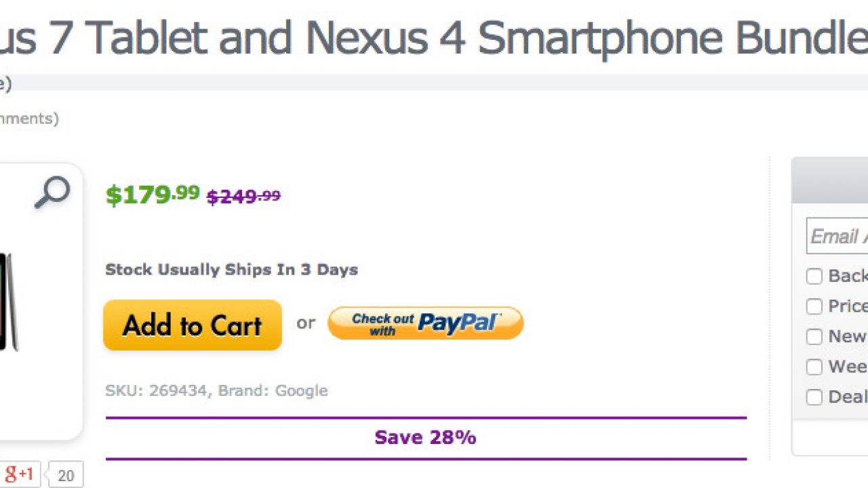
Task: Click the purple Save 28% banner
Action: [x=425, y=438]
